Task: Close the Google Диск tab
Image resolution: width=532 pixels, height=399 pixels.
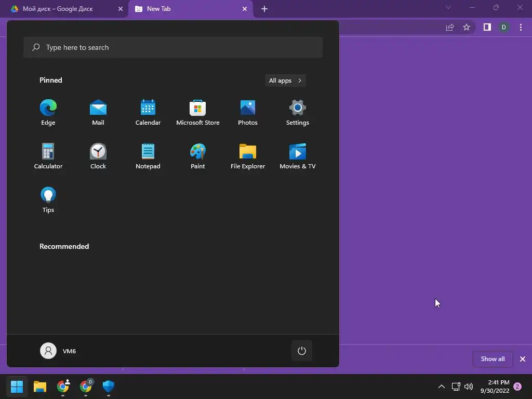Action: (121, 9)
